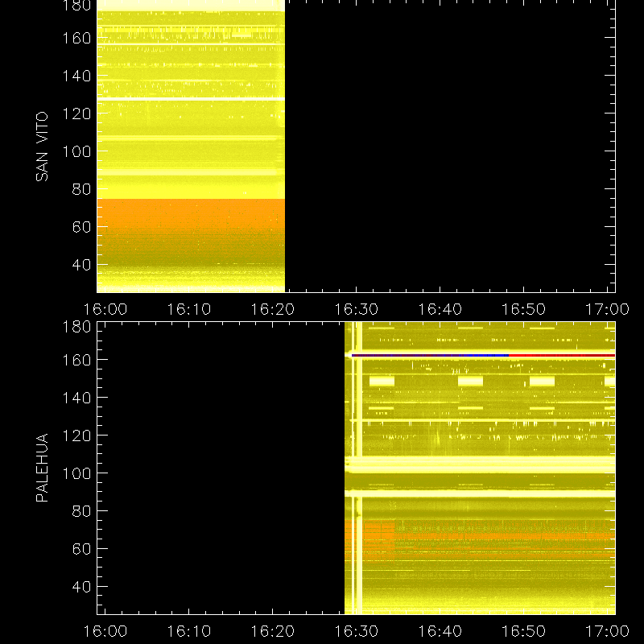Select 60 tick label on SAN VITO plot

click(x=81, y=227)
